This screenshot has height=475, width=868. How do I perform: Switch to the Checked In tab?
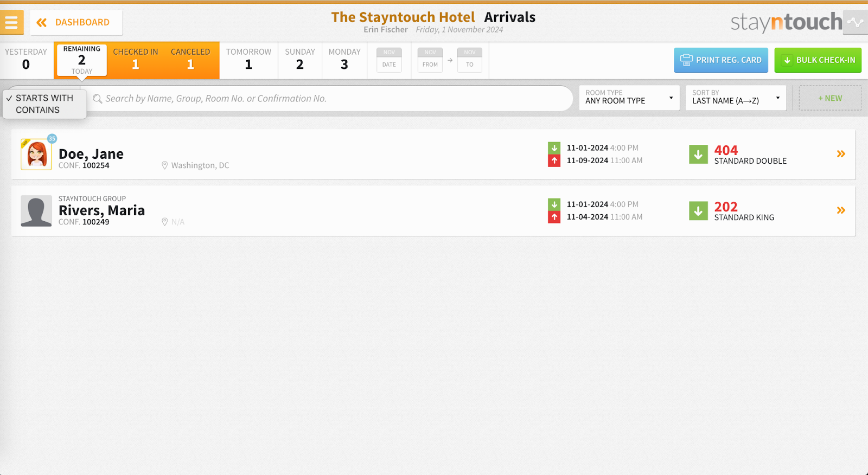pyautogui.click(x=136, y=60)
